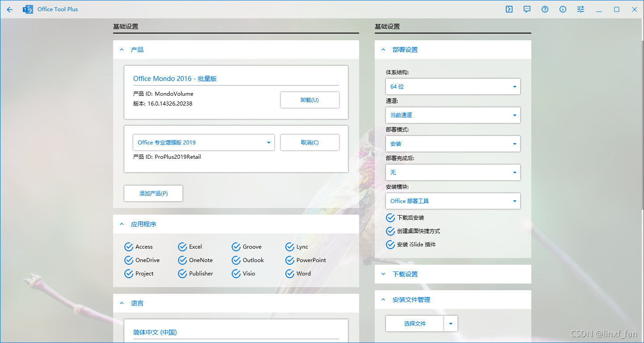Open the about info icon
The width and height of the screenshot is (644, 343).
pos(563,9)
